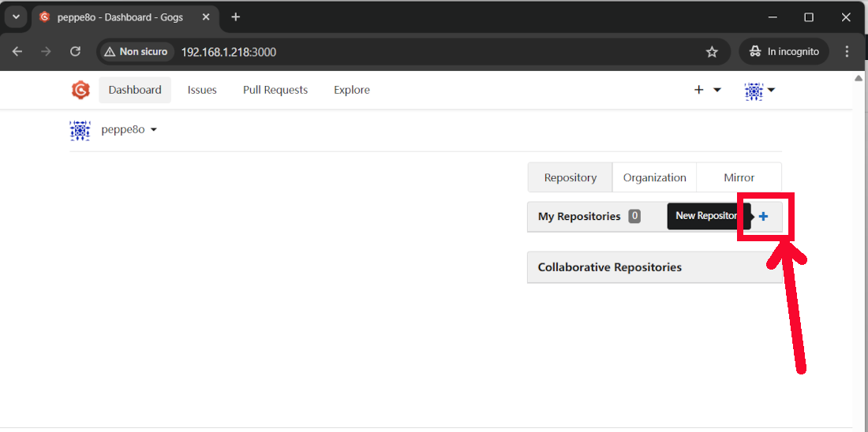This screenshot has height=432, width=868.
Task: Click the Non sicuro security warning chip
Action: (x=137, y=52)
